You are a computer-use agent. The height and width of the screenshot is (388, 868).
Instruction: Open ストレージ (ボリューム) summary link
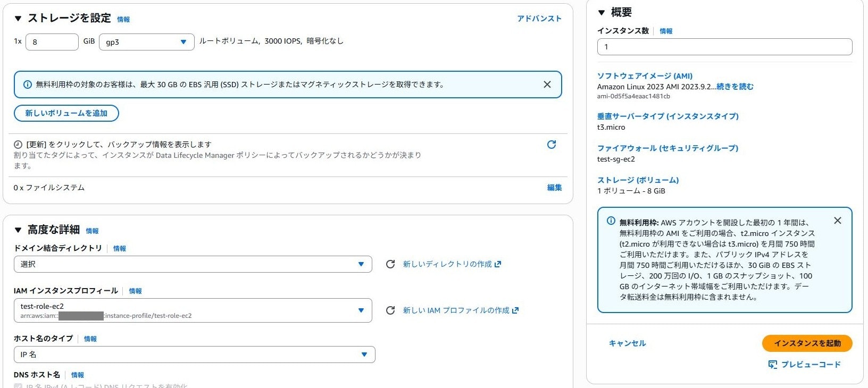click(638, 180)
